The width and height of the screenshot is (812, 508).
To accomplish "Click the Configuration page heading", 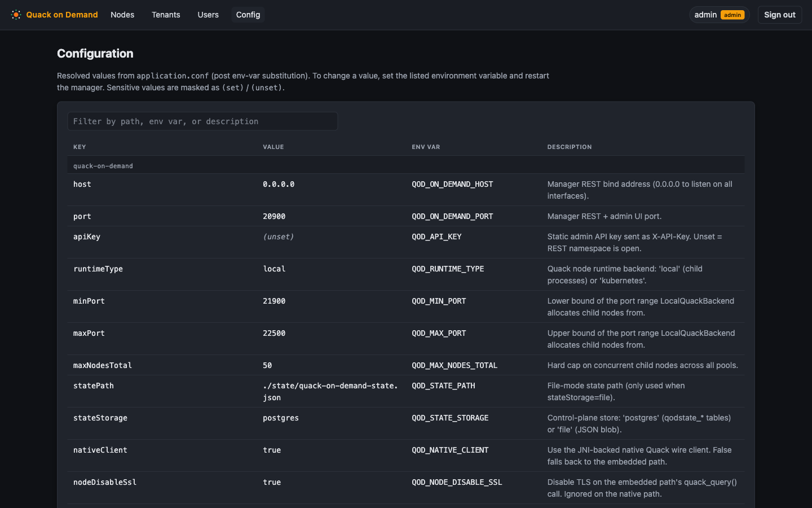I will 95,54.
